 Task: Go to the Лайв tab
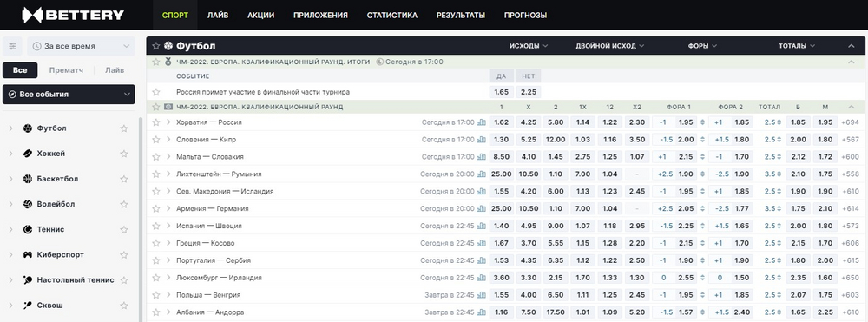(218, 15)
